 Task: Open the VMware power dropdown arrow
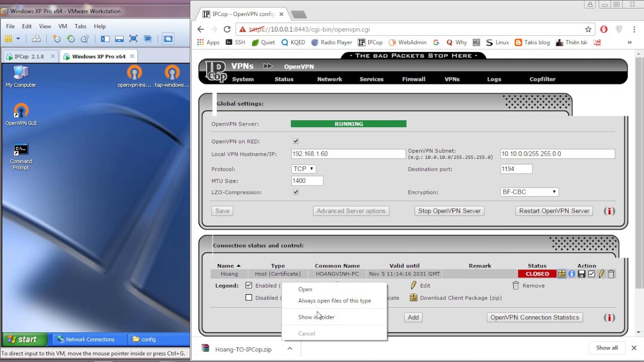click(x=18, y=39)
